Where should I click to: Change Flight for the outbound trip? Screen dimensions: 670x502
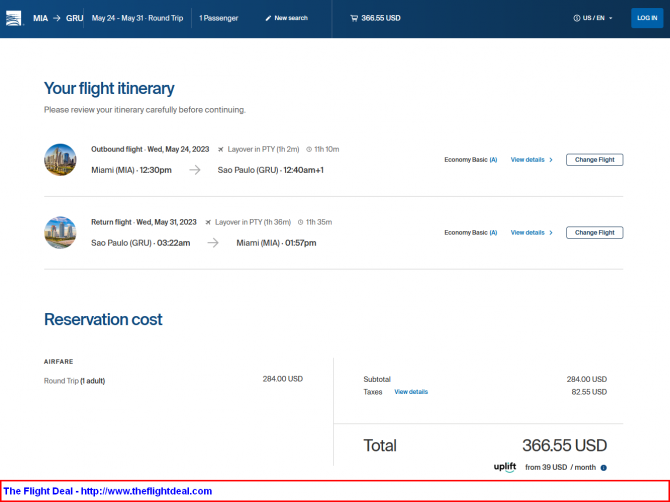(x=594, y=160)
